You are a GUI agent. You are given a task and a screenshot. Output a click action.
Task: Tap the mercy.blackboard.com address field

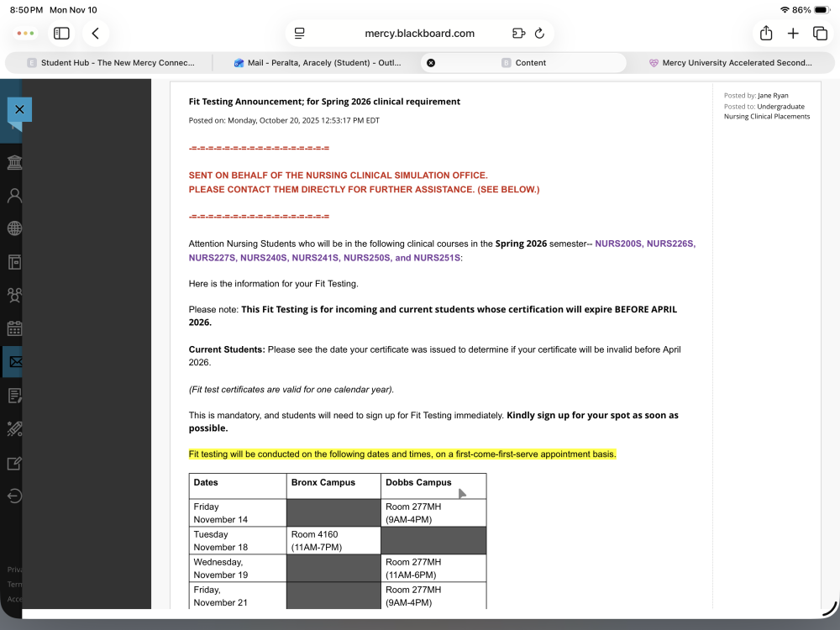[419, 34]
